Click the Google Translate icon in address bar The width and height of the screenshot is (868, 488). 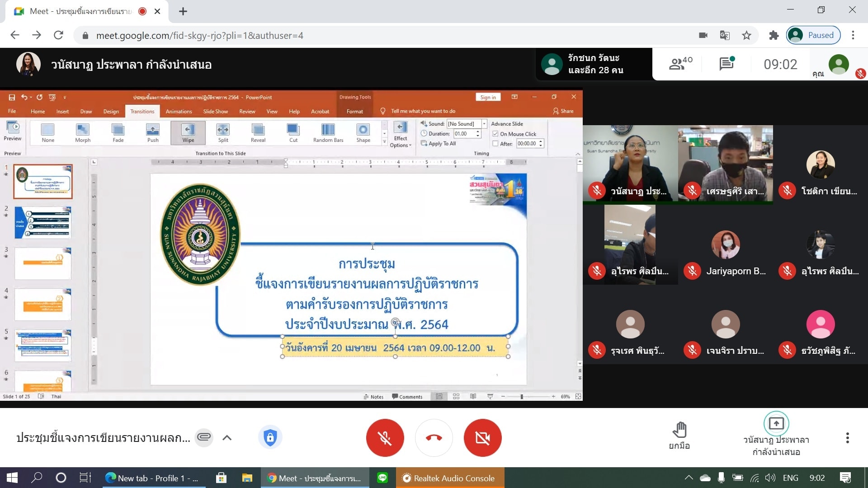point(725,35)
